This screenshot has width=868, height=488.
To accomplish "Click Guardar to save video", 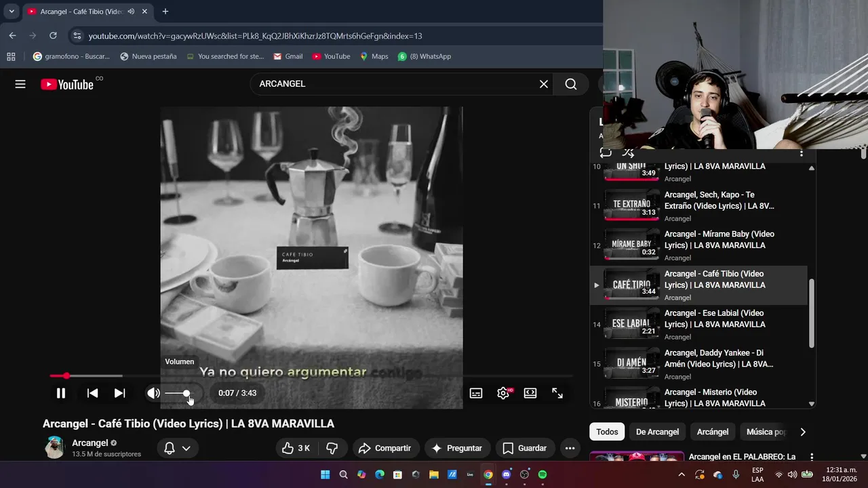I will 525,448.
